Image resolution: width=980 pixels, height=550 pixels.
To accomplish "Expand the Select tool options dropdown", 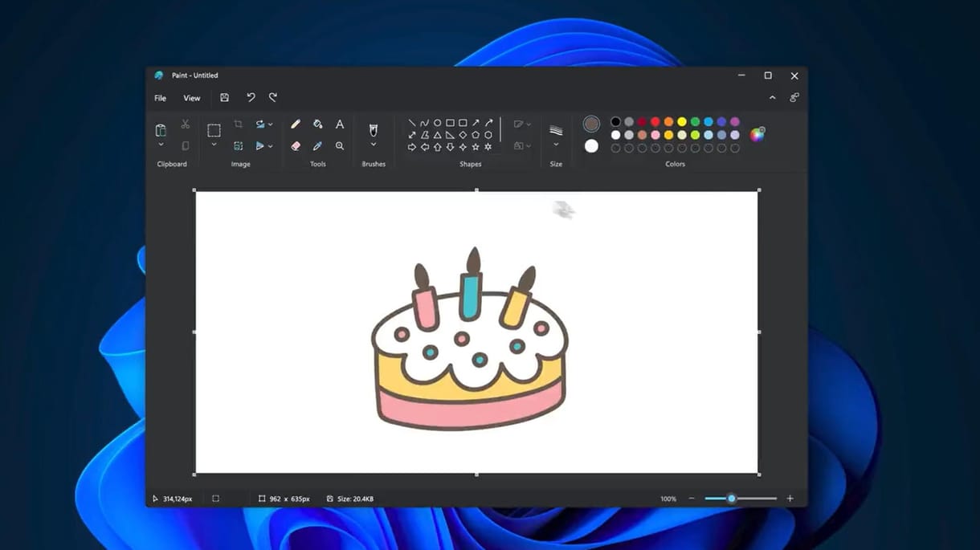I will (x=214, y=145).
